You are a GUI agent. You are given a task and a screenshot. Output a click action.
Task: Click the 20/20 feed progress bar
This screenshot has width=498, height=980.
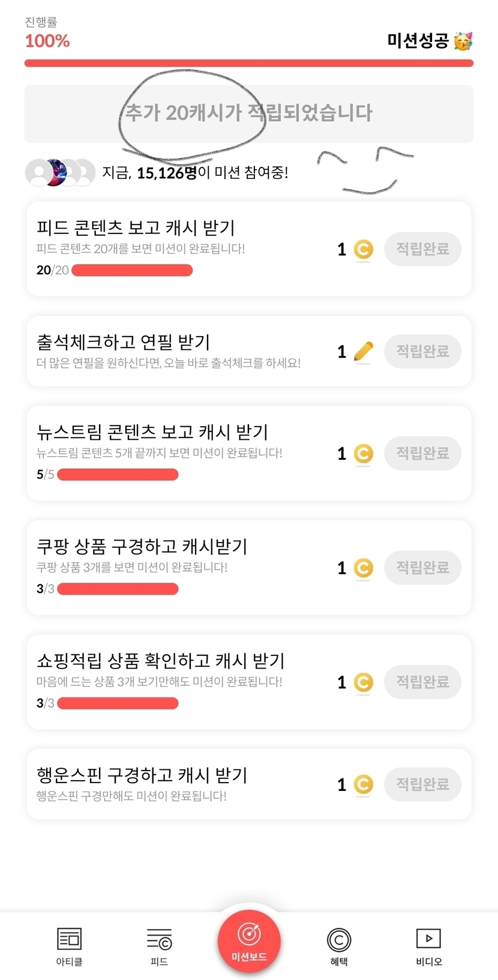pyautogui.click(x=132, y=271)
